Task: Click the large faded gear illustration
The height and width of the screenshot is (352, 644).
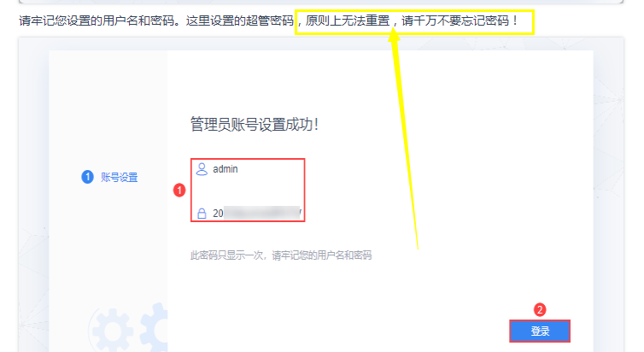Action: coord(154,327)
